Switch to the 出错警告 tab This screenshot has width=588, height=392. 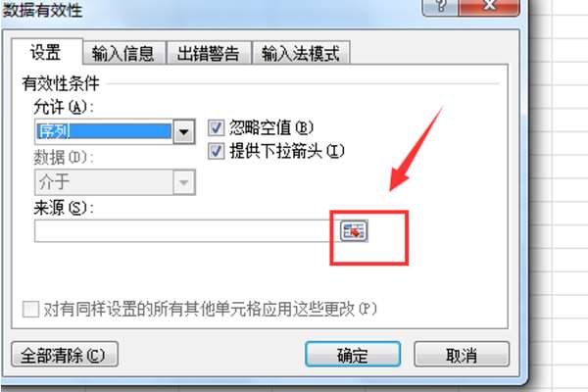pos(209,53)
